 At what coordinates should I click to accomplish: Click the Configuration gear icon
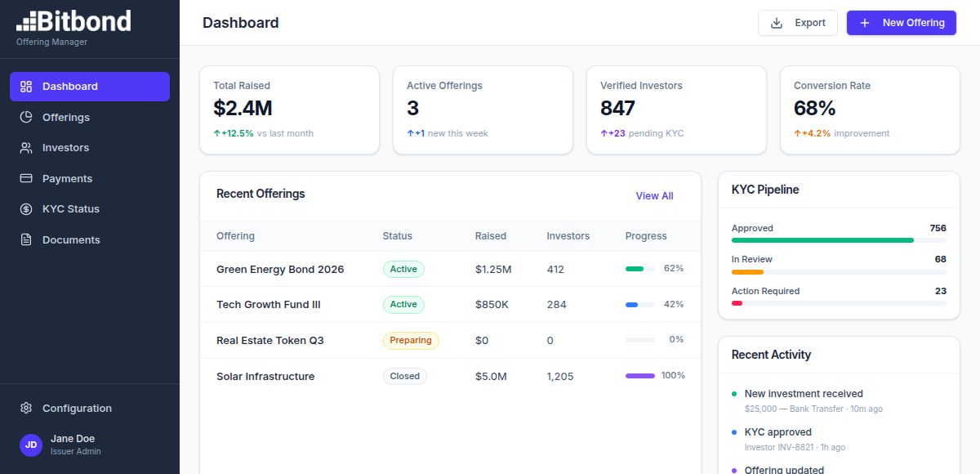26,408
